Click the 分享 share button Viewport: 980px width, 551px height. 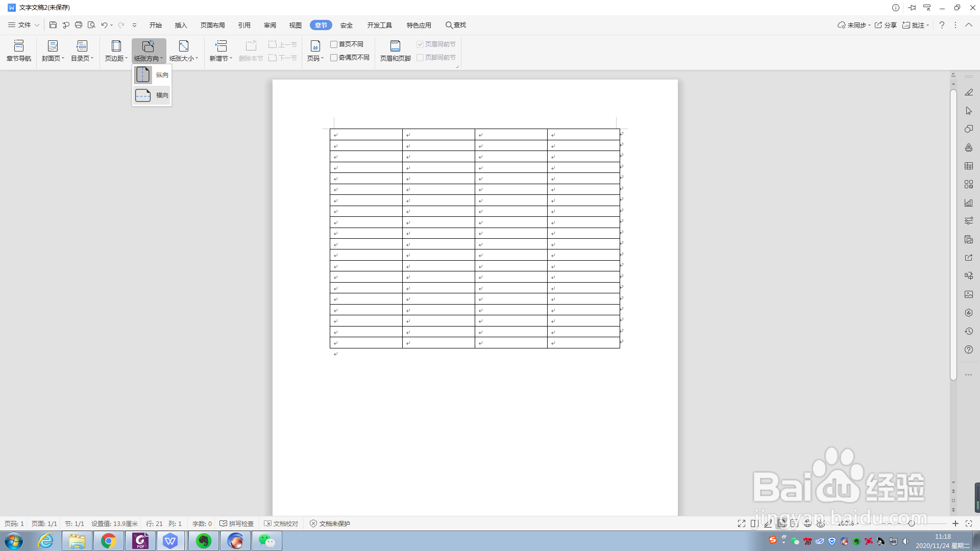[x=886, y=25]
